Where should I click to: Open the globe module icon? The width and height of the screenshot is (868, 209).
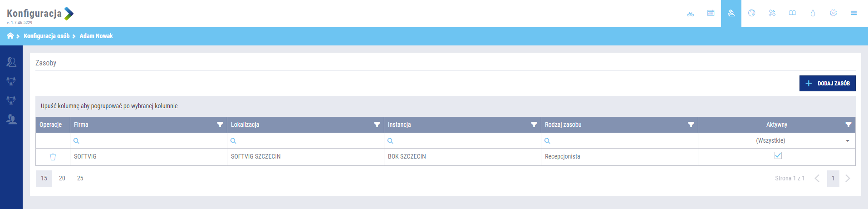pyautogui.click(x=751, y=13)
